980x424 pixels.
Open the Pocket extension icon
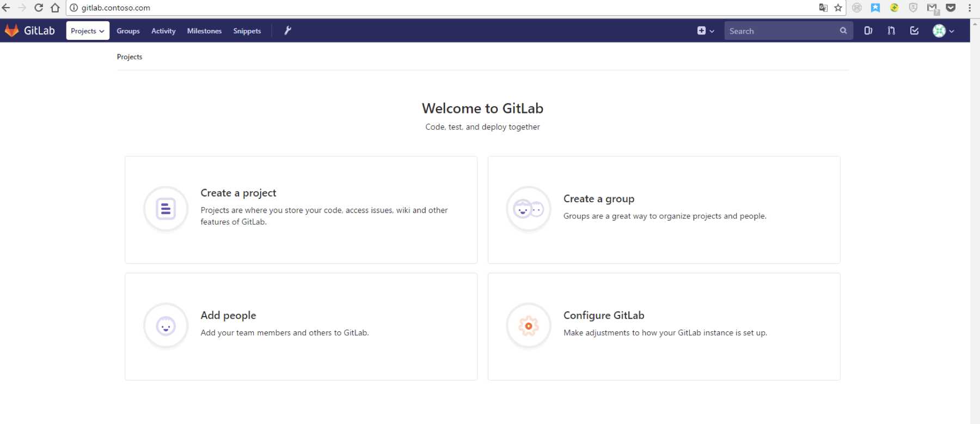coord(951,8)
